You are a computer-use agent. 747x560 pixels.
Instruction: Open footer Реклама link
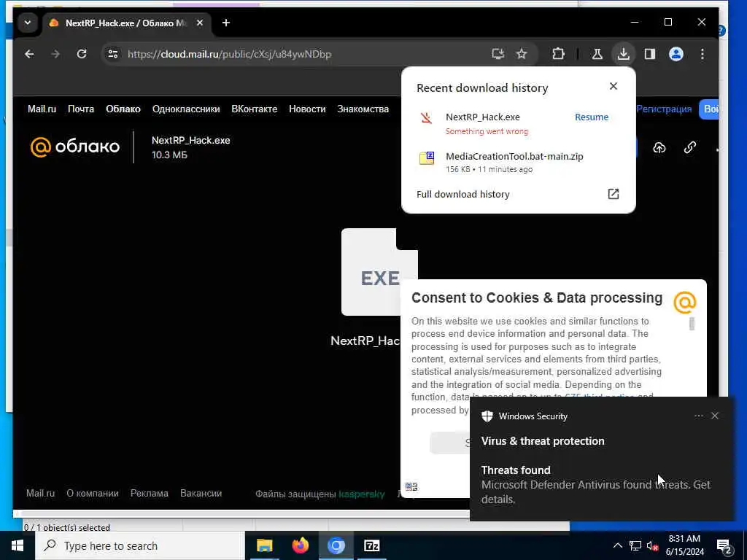click(149, 494)
